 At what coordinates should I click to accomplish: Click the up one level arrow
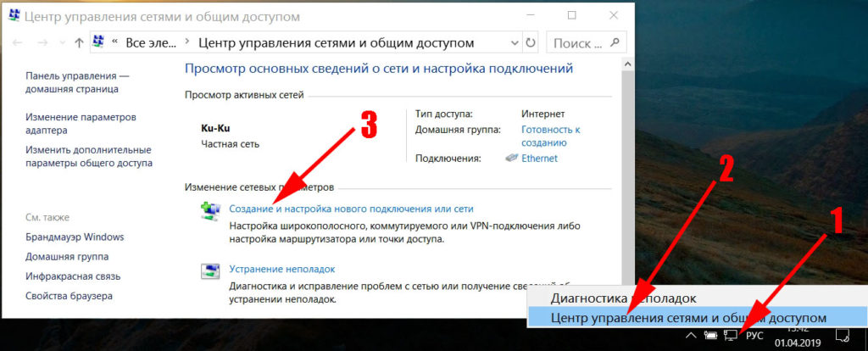tap(79, 42)
